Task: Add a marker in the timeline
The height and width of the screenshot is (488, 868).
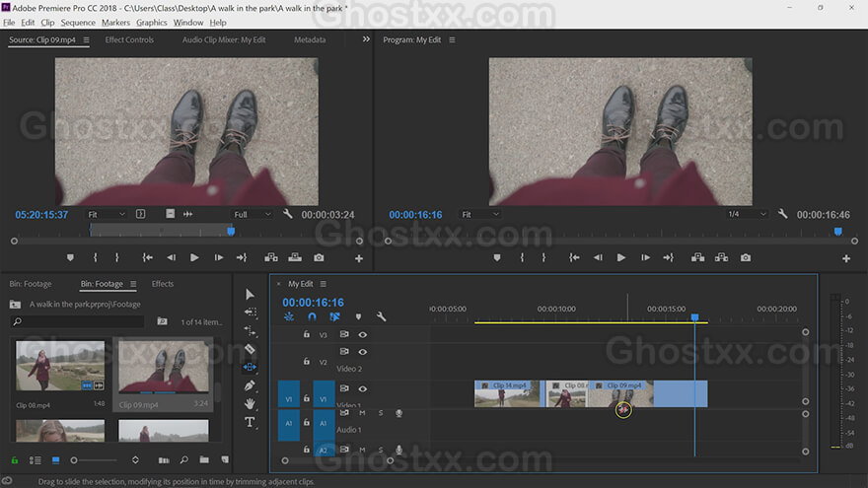Action: (x=358, y=317)
